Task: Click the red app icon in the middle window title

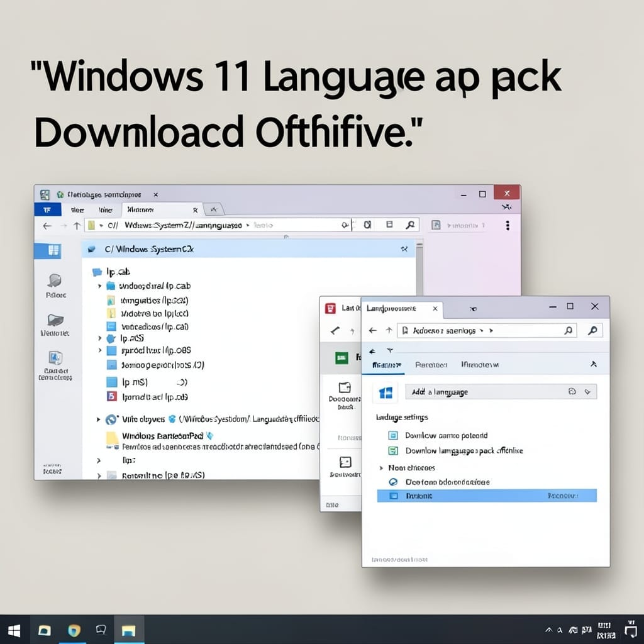Action: (330, 308)
